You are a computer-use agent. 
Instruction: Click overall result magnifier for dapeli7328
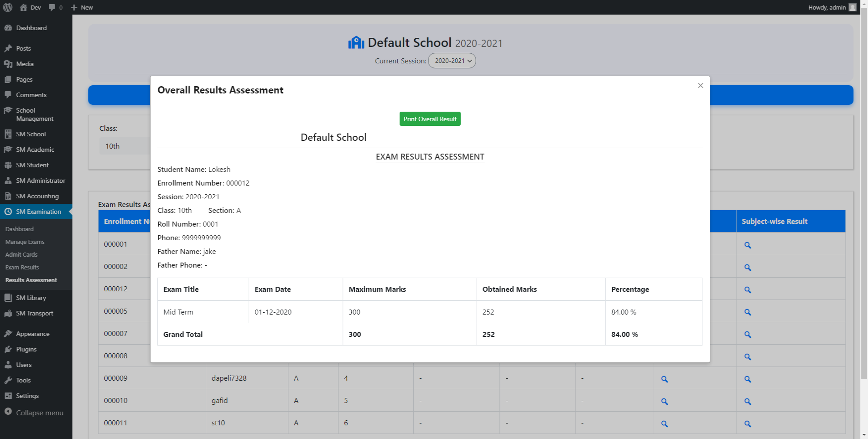point(664,379)
